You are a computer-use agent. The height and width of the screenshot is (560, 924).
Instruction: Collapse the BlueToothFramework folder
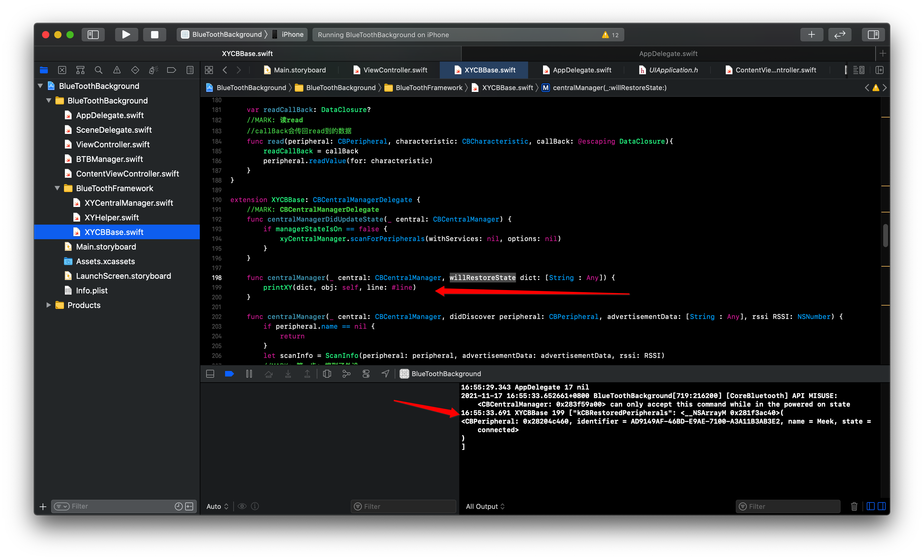pyautogui.click(x=57, y=188)
